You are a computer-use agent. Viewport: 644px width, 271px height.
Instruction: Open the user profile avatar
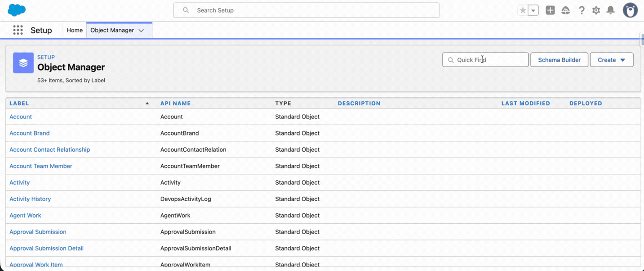coord(630,10)
